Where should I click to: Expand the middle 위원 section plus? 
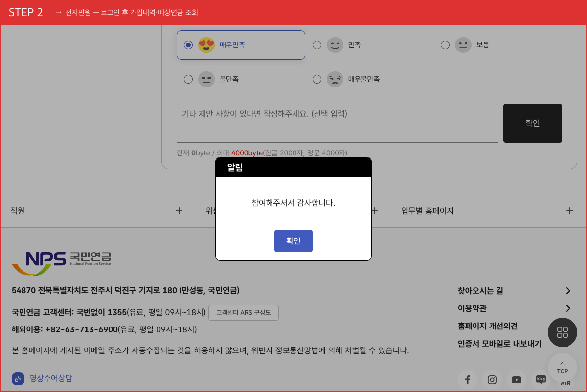click(x=374, y=211)
